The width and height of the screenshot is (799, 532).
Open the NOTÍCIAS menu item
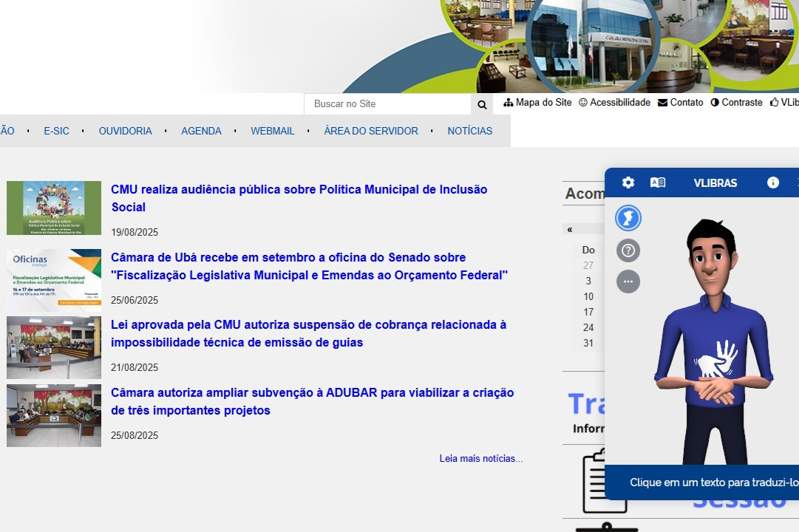tap(469, 131)
